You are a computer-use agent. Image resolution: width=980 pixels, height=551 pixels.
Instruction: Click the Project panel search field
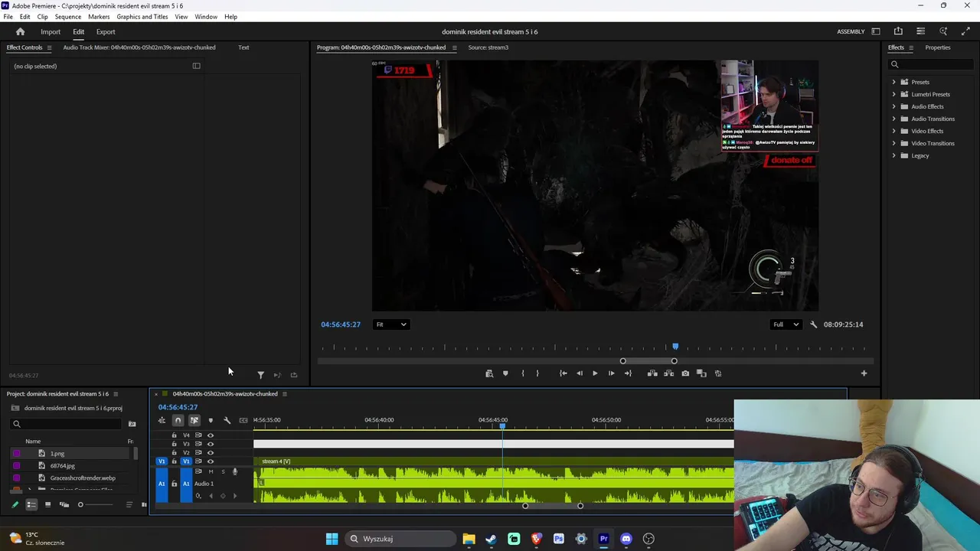click(x=66, y=424)
